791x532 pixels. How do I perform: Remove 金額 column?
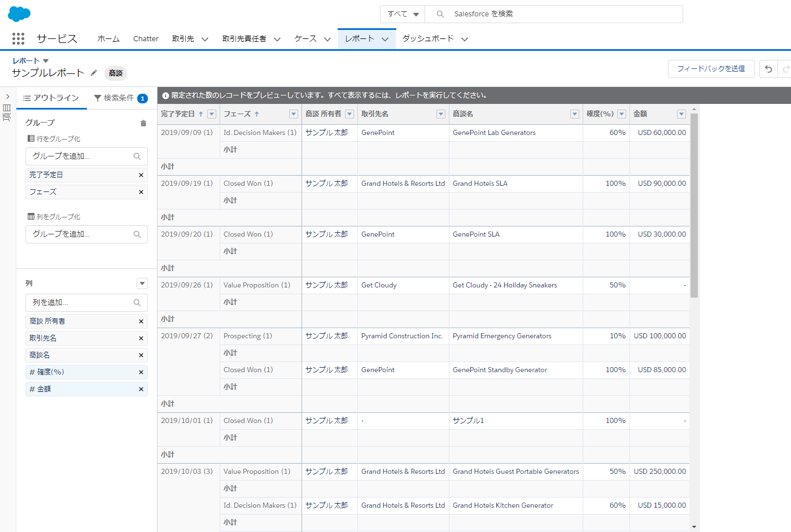pos(141,389)
